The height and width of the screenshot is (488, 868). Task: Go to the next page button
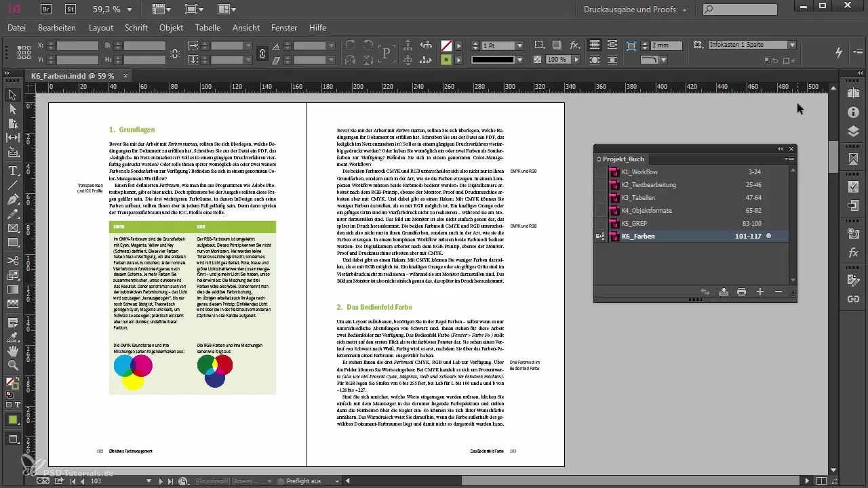[x=161, y=481]
